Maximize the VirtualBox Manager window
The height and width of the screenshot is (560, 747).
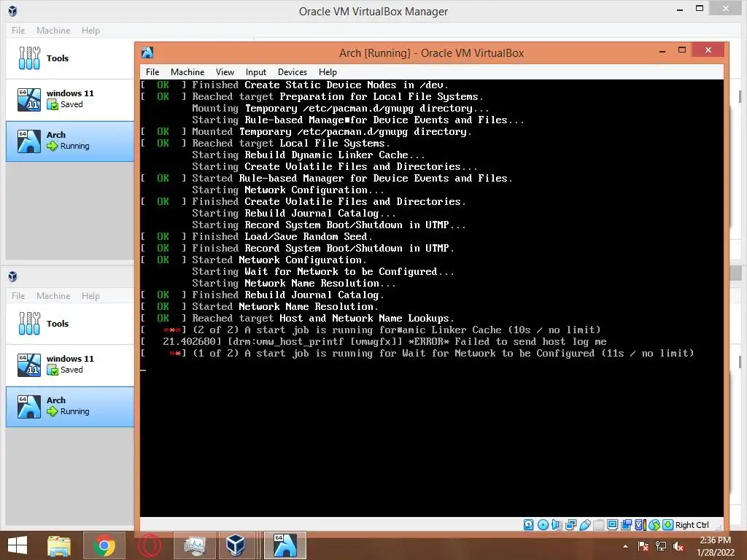pos(700,9)
